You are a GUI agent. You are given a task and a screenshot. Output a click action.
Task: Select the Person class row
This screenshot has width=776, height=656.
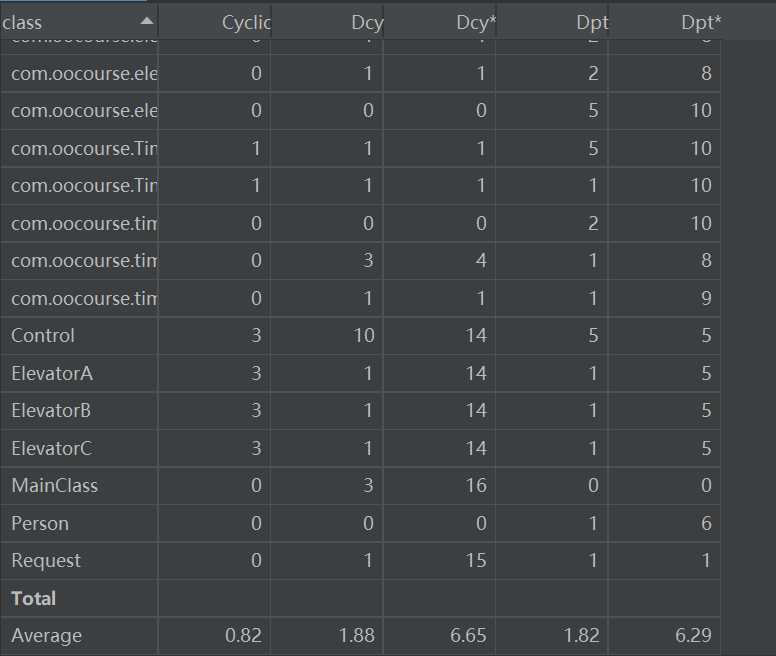360,523
